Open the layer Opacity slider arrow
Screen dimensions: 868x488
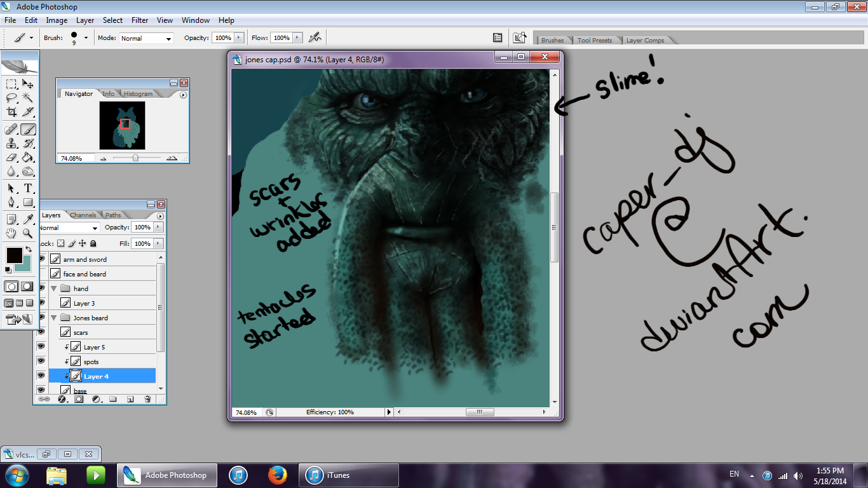(158, 227)
